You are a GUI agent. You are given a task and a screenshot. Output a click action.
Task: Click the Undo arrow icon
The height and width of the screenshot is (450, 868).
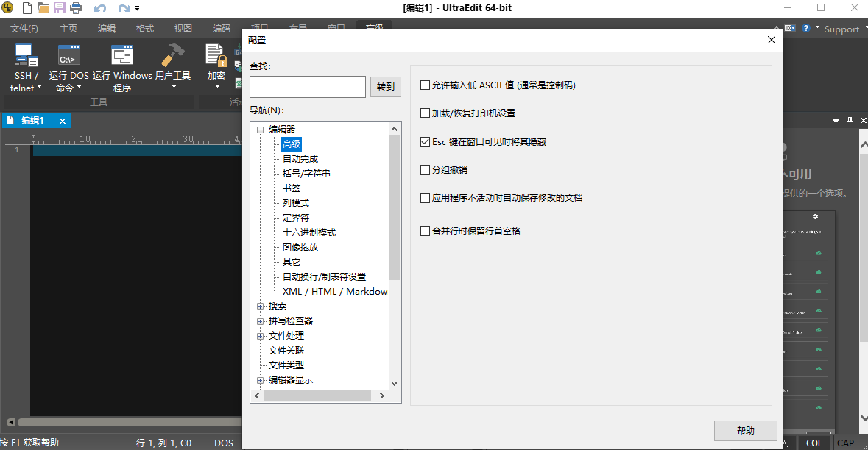click(99, 7)
